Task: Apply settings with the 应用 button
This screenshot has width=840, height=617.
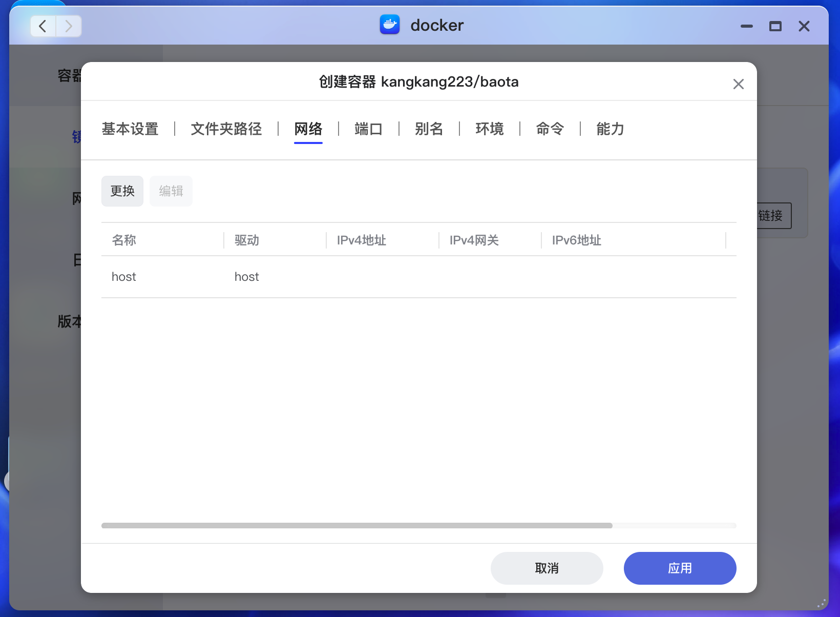Action: (680, 568)
